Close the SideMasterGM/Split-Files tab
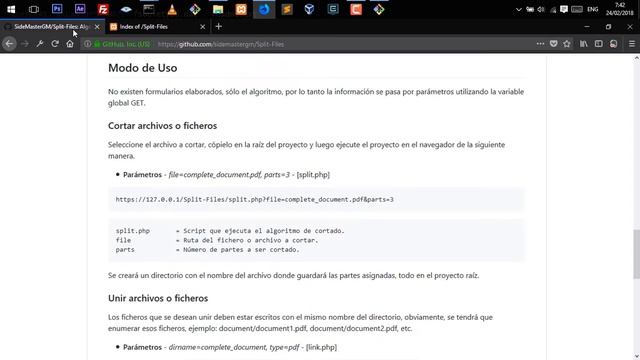 tap(97, 27)
